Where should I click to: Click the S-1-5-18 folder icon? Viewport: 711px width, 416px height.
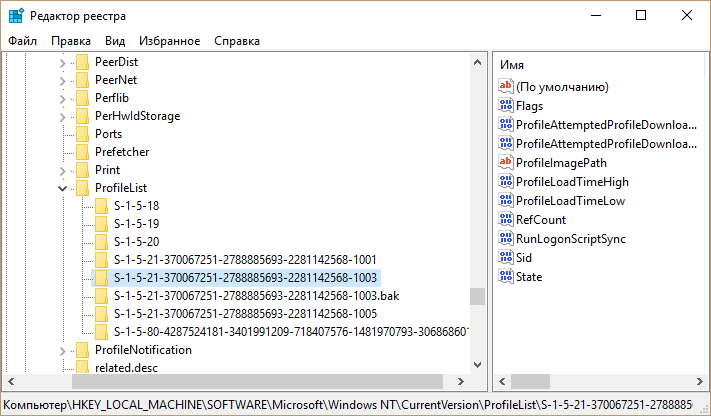102,206
